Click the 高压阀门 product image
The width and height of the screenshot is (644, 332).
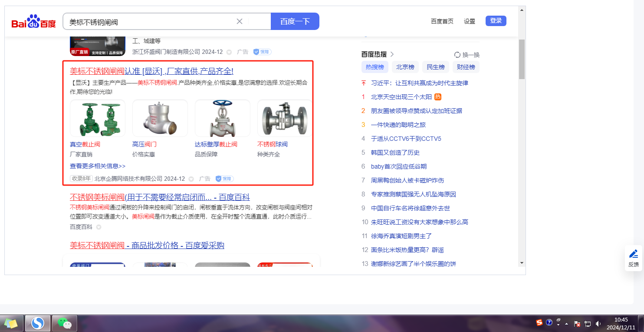point(160,118)
